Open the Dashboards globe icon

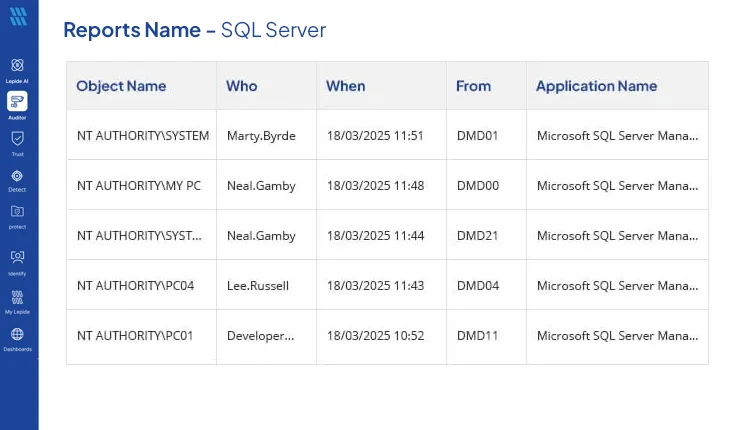tap(17, 334)
